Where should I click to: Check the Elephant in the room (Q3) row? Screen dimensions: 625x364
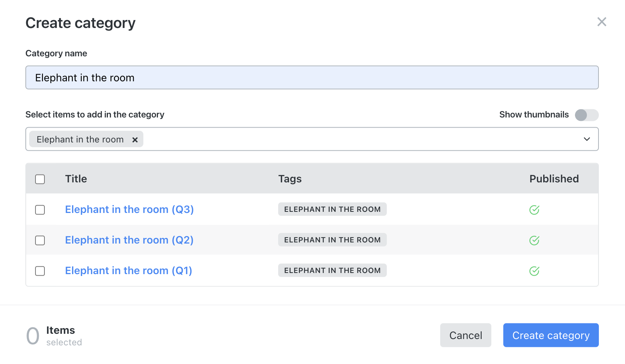[x=40, y=210]
